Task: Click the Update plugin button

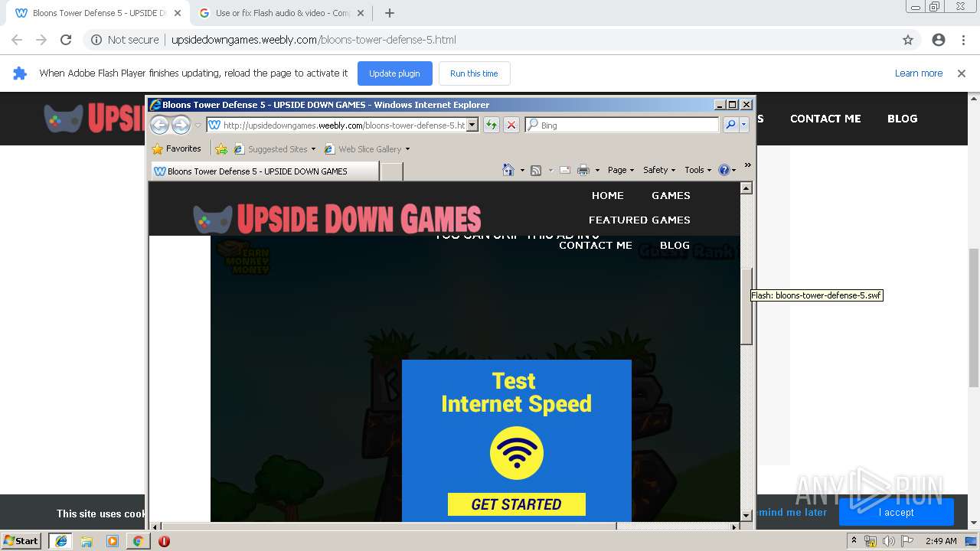Action: [394, 73]
